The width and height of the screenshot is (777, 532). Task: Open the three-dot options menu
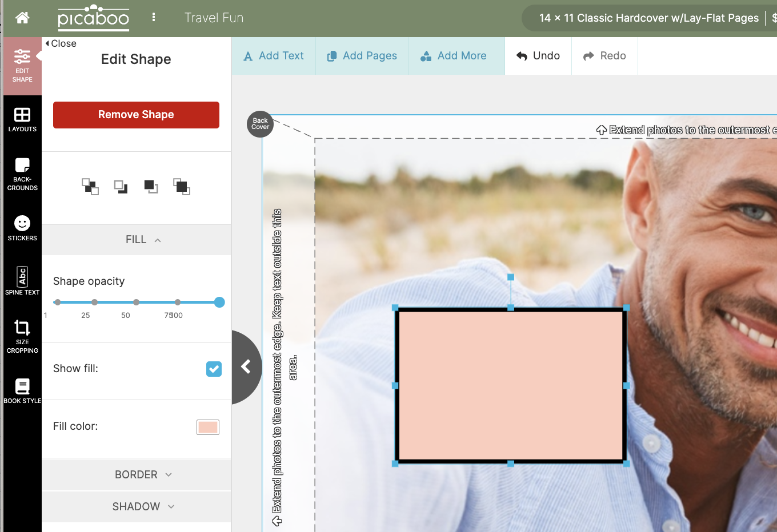(x=154, y=17)
